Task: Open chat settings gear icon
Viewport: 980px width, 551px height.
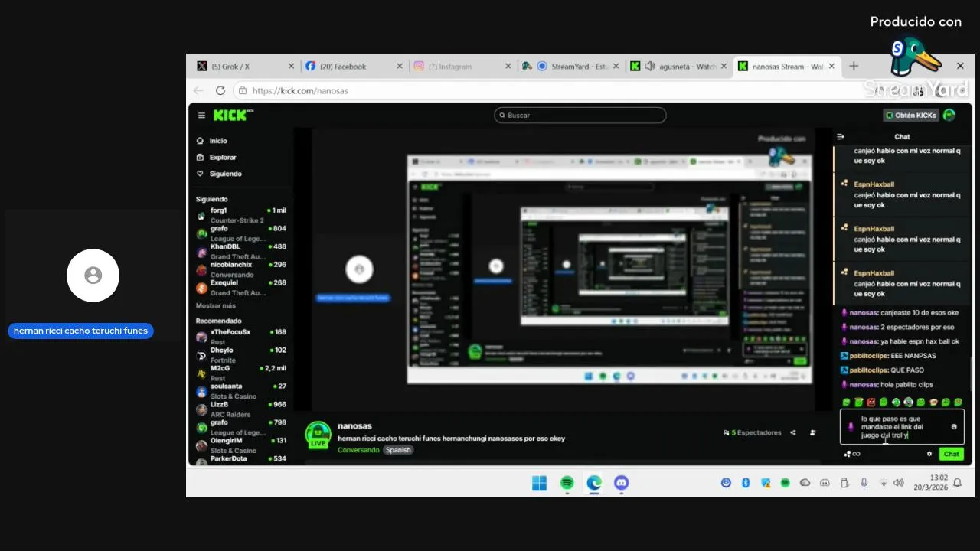Action: (x=929, y=454)
